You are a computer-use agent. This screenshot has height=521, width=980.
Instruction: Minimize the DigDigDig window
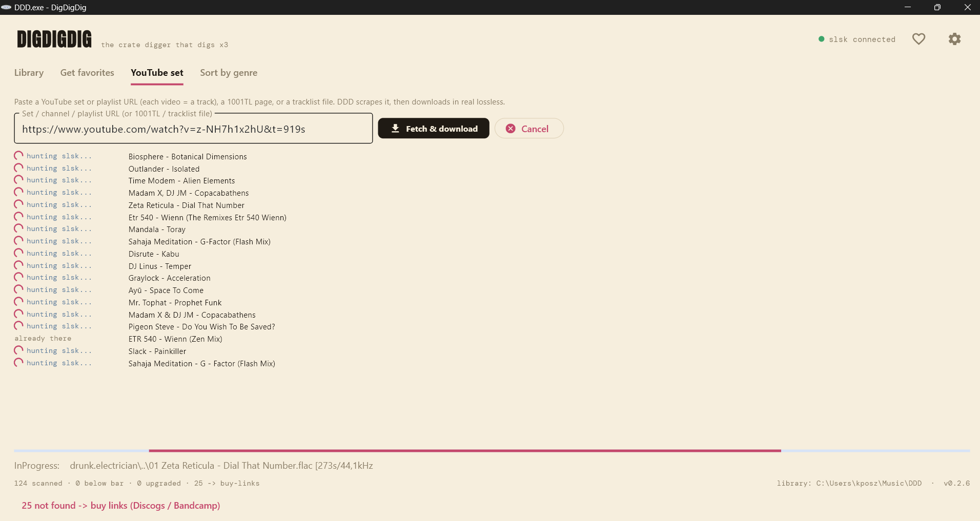coord(908,7)
